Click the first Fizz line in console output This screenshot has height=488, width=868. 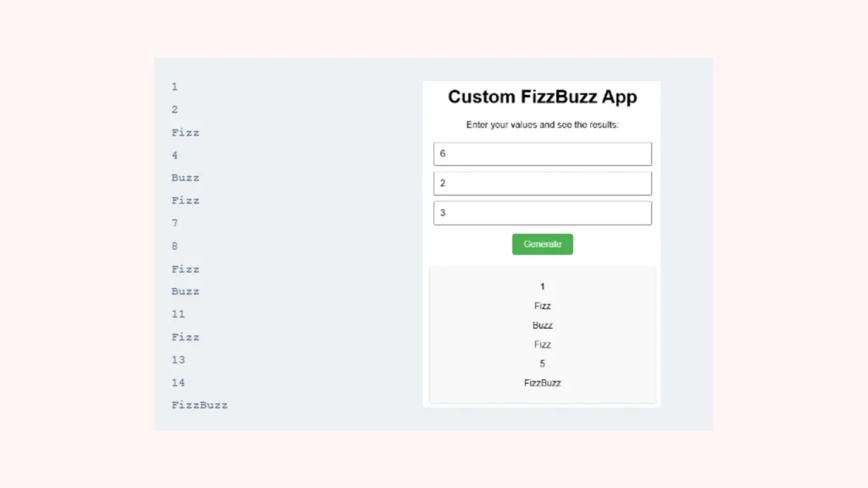point(186,132)
